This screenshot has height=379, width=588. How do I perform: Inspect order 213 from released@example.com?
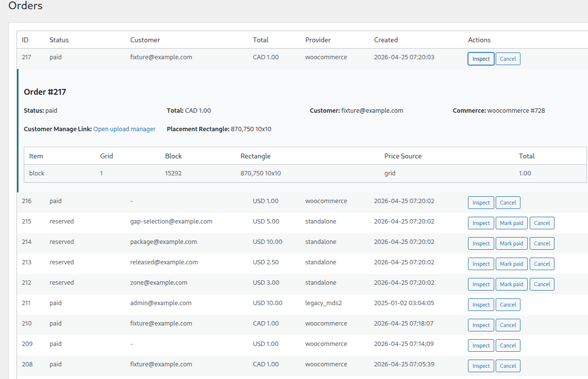(x=481, y=264)
